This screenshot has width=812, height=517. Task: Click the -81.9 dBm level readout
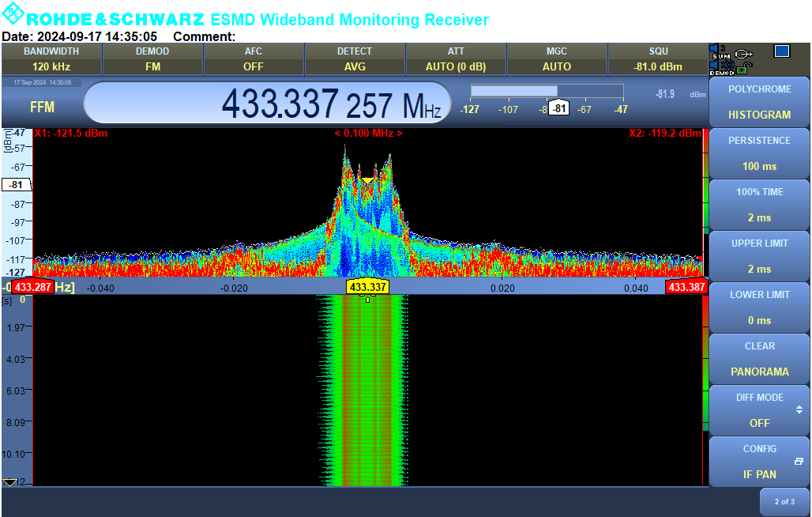point(680,94)
